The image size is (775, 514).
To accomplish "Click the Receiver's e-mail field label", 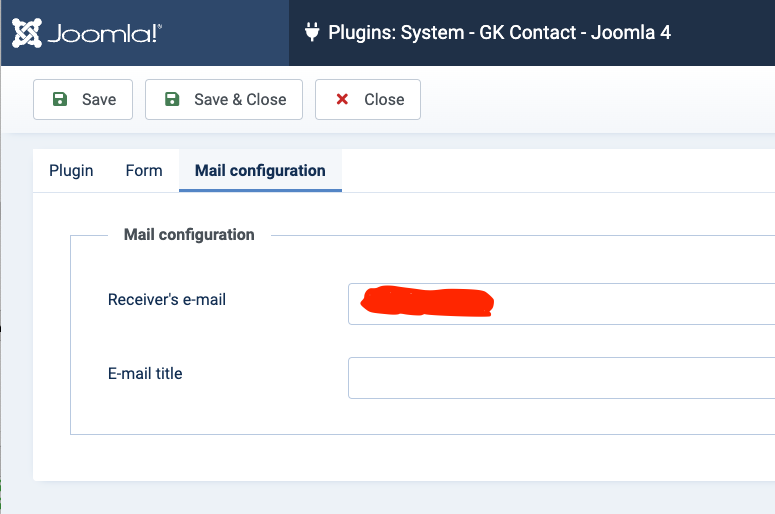I will tap(167, 299).
